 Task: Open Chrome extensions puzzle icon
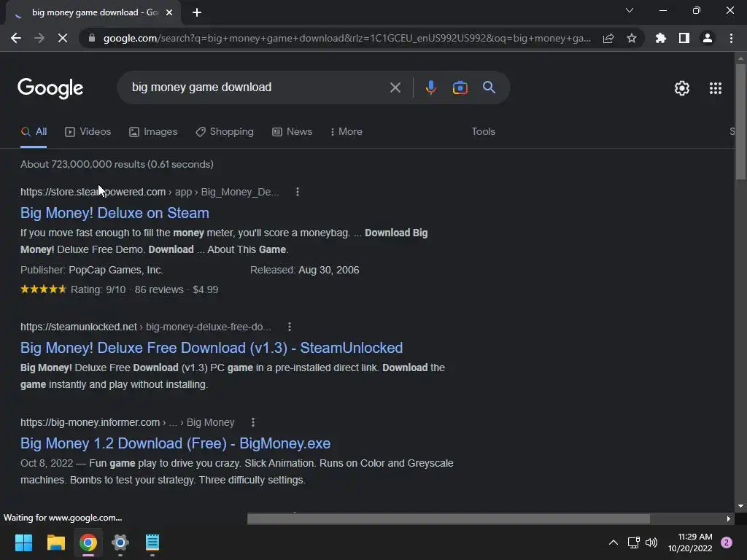point(661,38)
